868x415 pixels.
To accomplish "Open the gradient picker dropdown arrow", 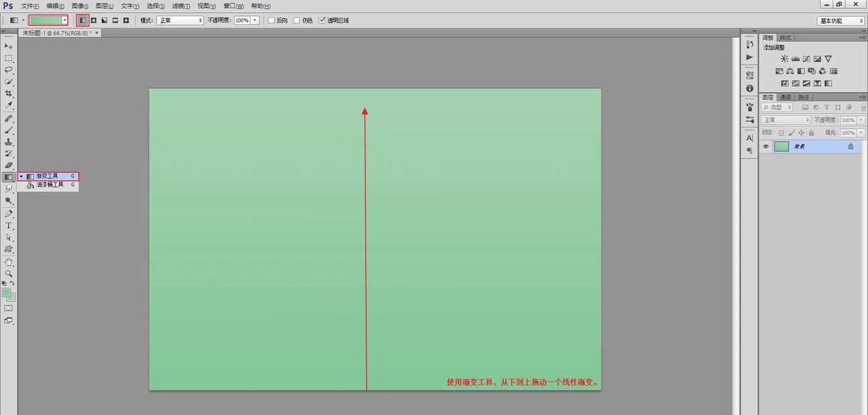I will point(64,20).
